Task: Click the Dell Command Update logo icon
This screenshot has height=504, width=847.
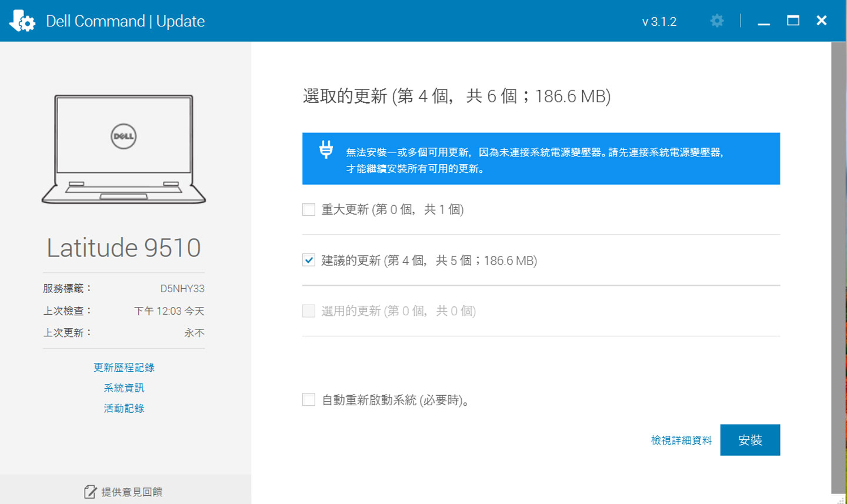Action: click(x=22, y=21)
